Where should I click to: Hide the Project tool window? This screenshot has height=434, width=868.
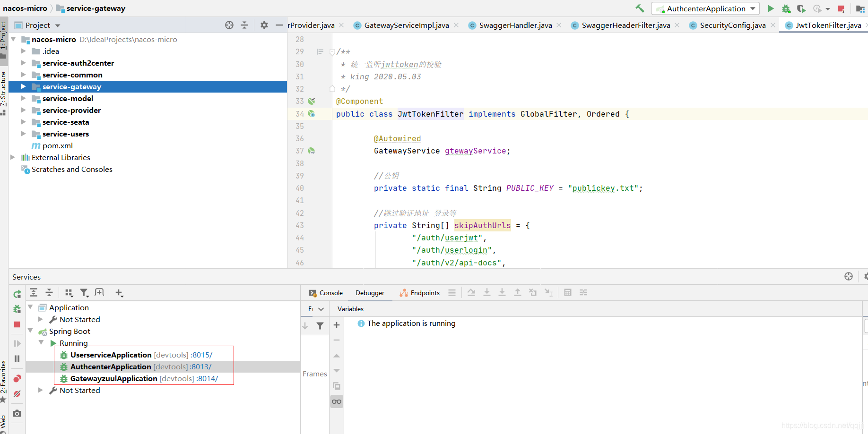(279, 25)
